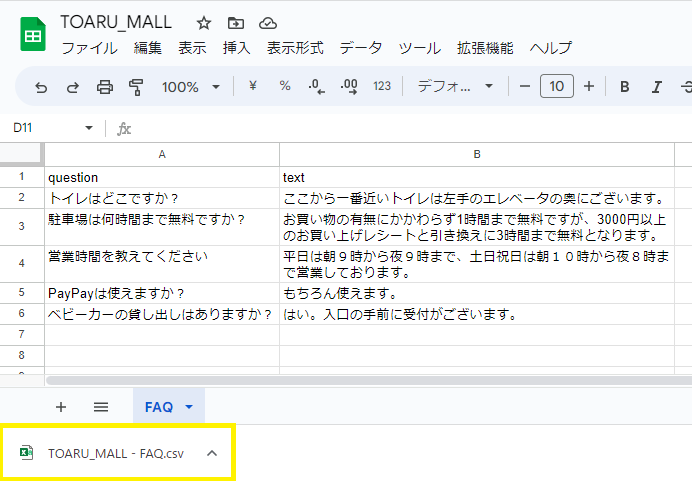Expand the default font dropdown
The image size is (692, 481).
click(x=455, y=87)
